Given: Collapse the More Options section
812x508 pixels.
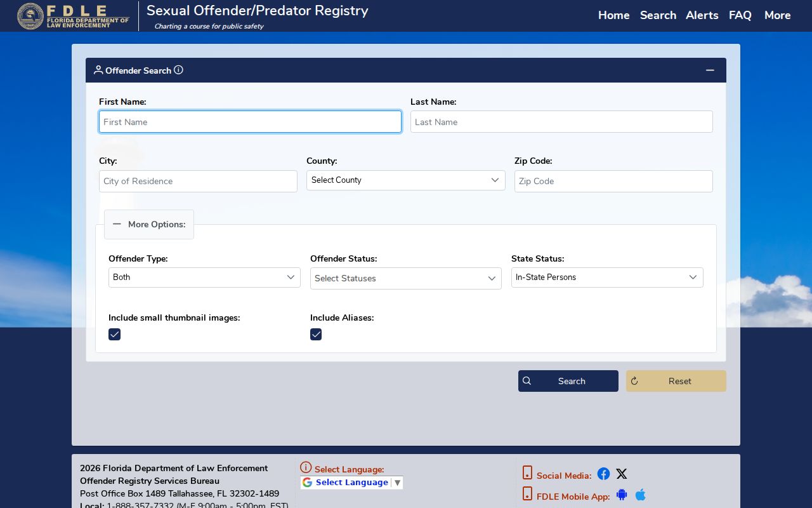Looking at the screenshot, I should pyautogui.click(x=149, y=224).
